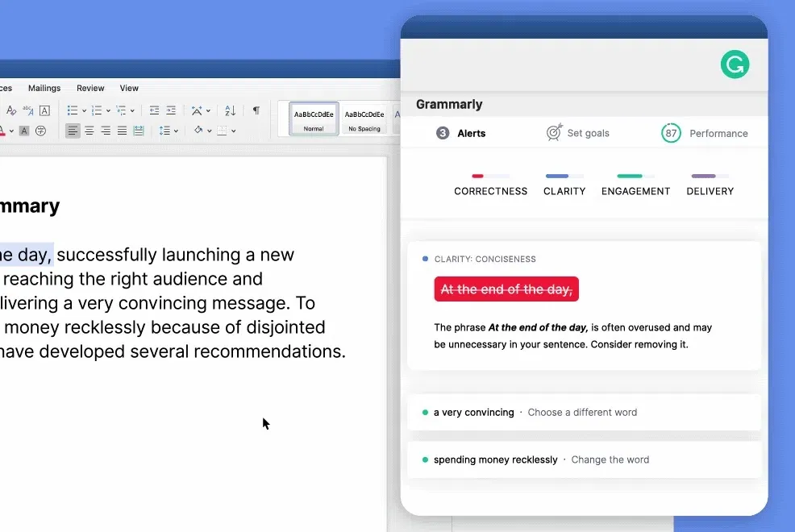Image resolution: width=795 pixels, height=532 pixels.
Task: Click the Clear Formatting icon
Action: [x=11, y=110]
